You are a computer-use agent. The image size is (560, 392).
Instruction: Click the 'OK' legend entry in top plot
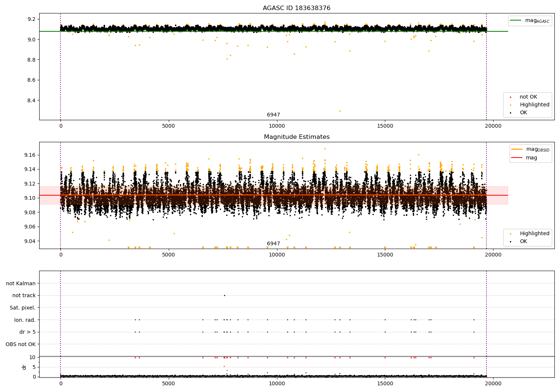pyautogui.click(x=523, y=113)
